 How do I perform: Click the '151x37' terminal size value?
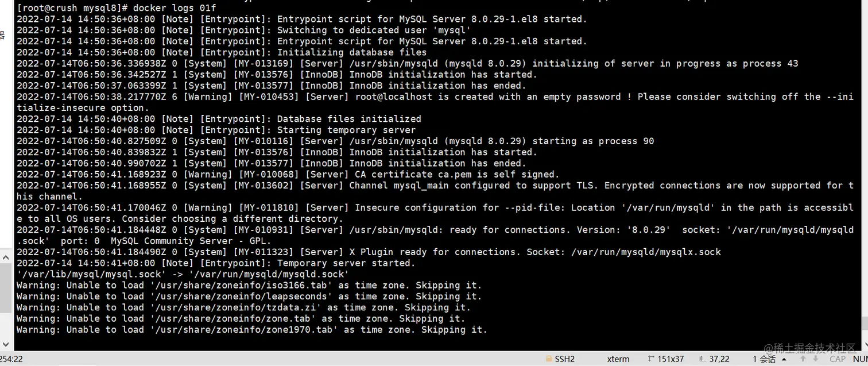click(x=671, y=359)
